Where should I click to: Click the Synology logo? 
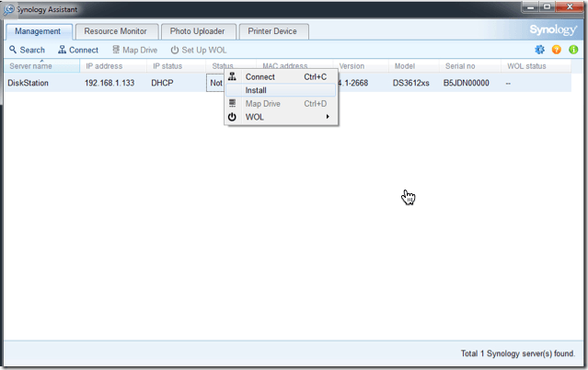pyautogui.click(x=553, y=29)
